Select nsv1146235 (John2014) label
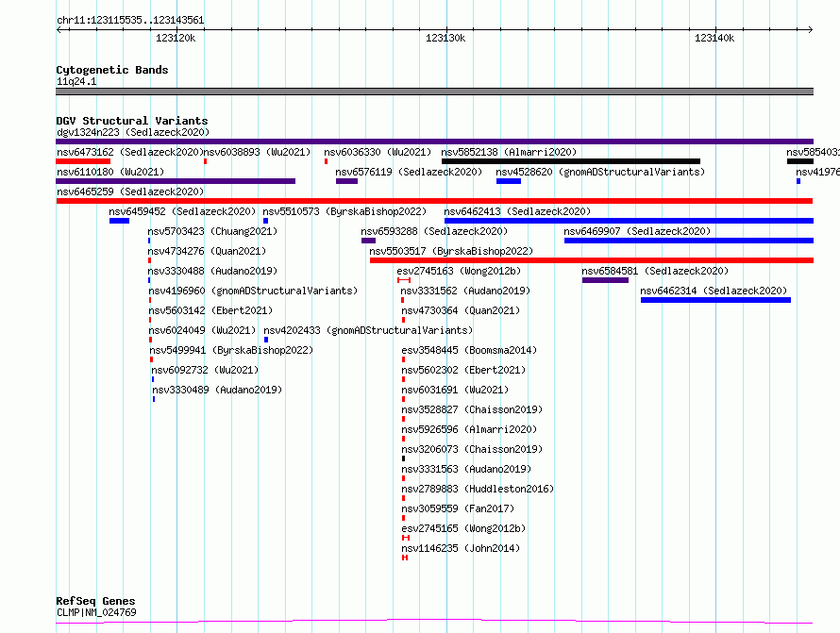Image resolution: width=840 pixels, height=633 pixels. pos(461,548)
